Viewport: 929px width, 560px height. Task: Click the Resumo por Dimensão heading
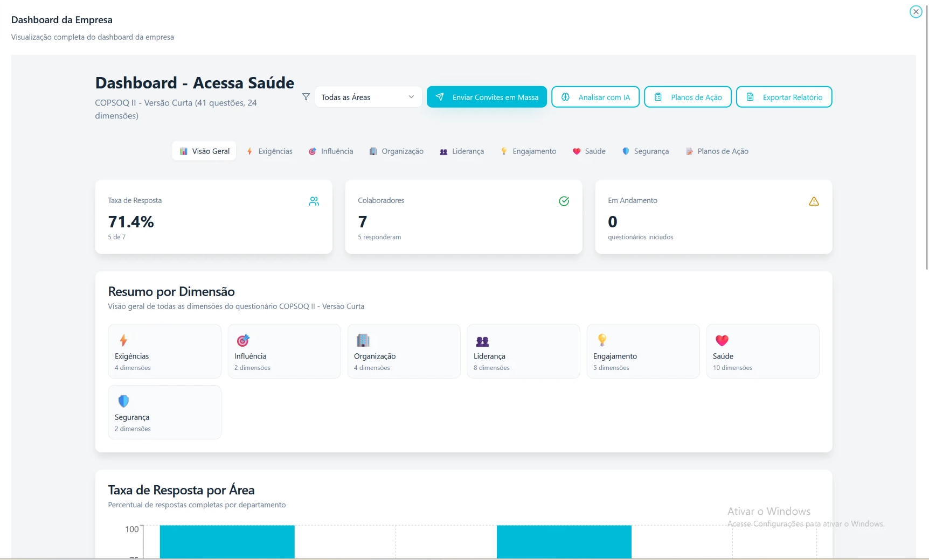(171, 291)
